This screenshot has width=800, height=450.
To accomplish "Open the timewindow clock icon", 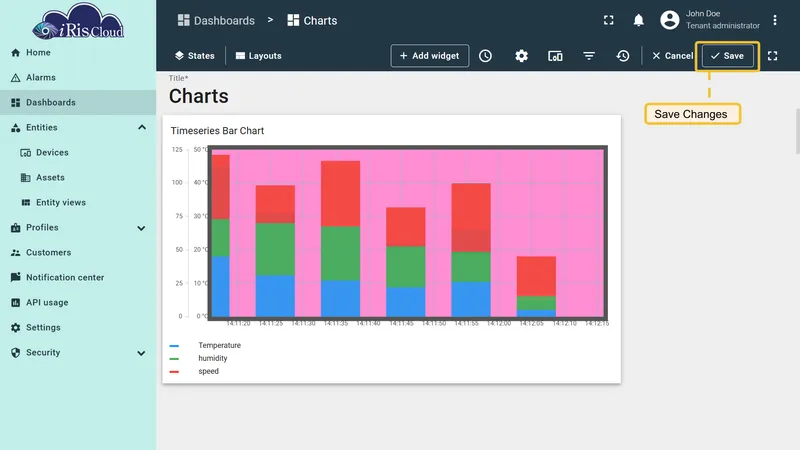I will coord(485,56).
